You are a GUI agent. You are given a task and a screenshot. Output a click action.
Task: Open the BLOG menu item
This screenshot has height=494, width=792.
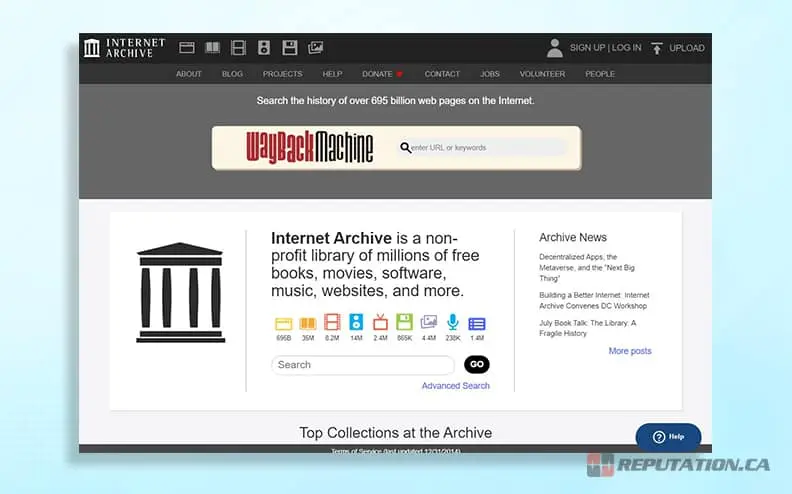(232, 74)
